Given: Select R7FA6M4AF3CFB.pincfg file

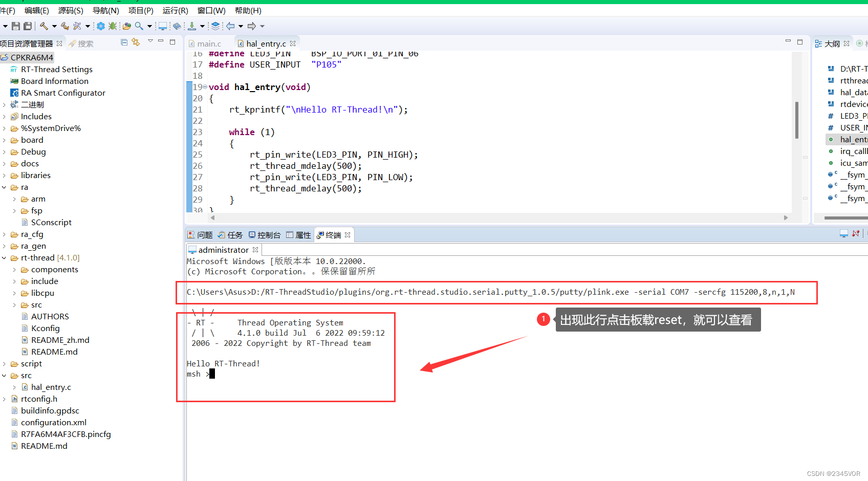Looking at the screenshot, I should click(61, 434).
